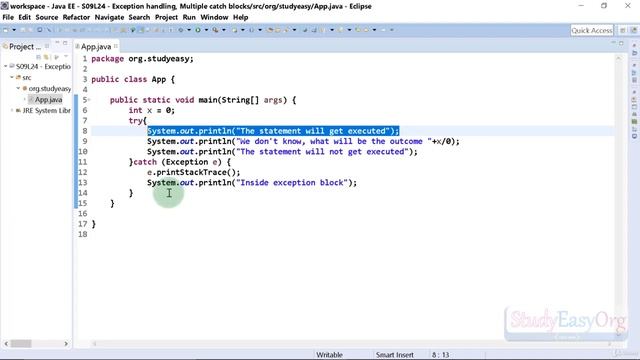Click the Project Explorer scrollbar left arrow
This screenshot has height=360, width=640.
pyautogui.click(x=6, y=344)
